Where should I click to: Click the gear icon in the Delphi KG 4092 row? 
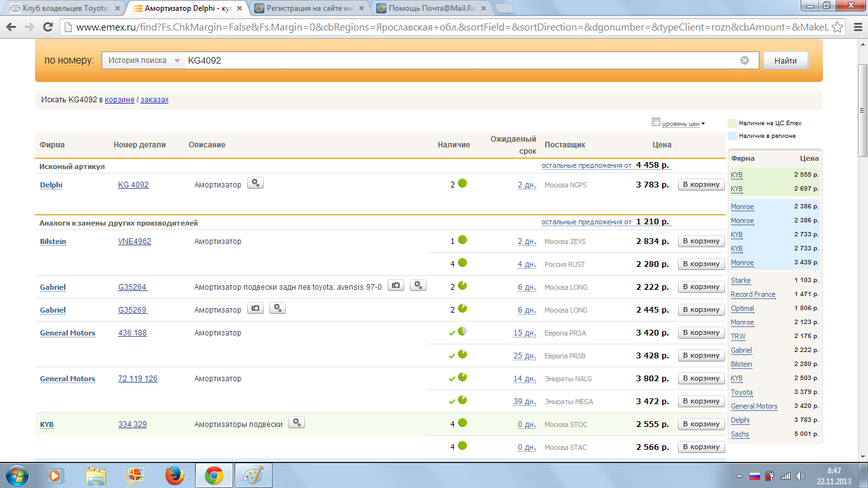(x=255, y=183)
